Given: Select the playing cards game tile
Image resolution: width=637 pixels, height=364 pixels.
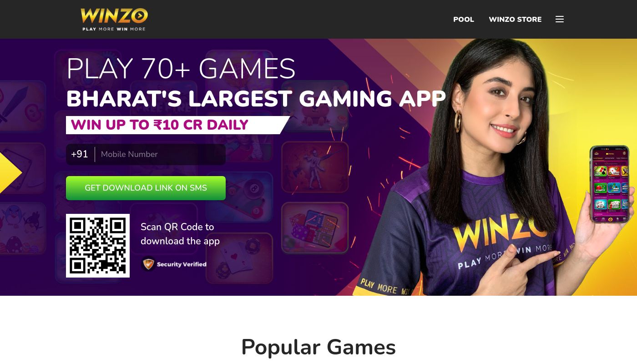Looking at the screenshot, I should click(x=239, y=258).
